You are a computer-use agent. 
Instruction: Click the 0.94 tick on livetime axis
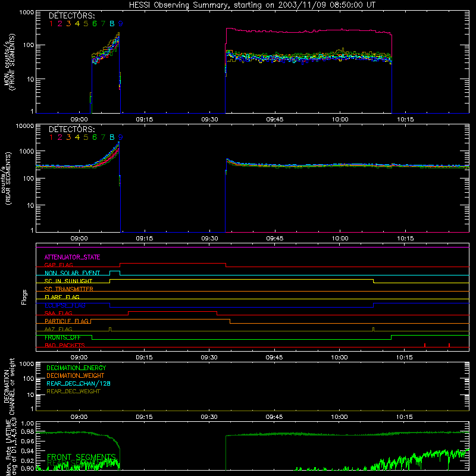click(x=27, y=451)
